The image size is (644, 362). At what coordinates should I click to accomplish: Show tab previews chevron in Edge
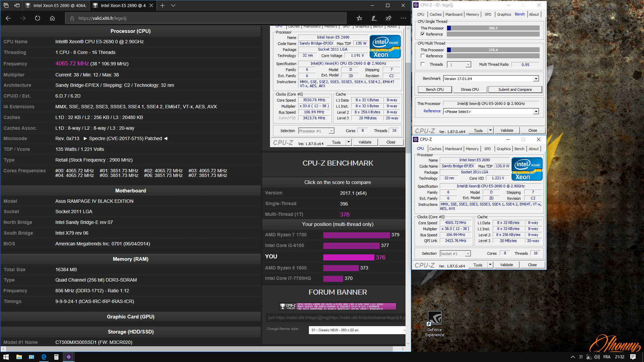pos(173,5)
